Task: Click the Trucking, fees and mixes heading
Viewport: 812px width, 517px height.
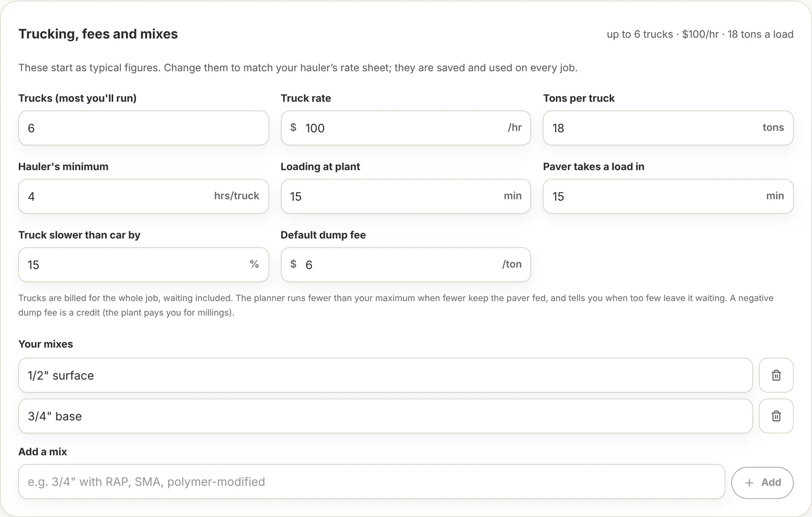Action: click(x=98, y=34)
